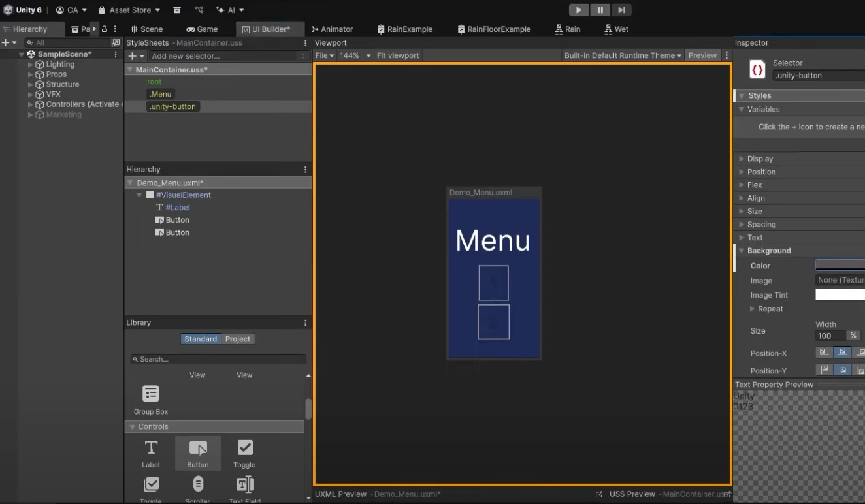The image size is (865, 504).
Task: Switch to the Animator tab
Action: [x=332, y=29]
